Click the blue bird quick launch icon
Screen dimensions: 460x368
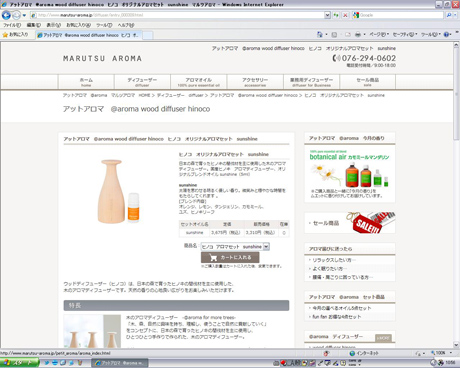point(46,363)
